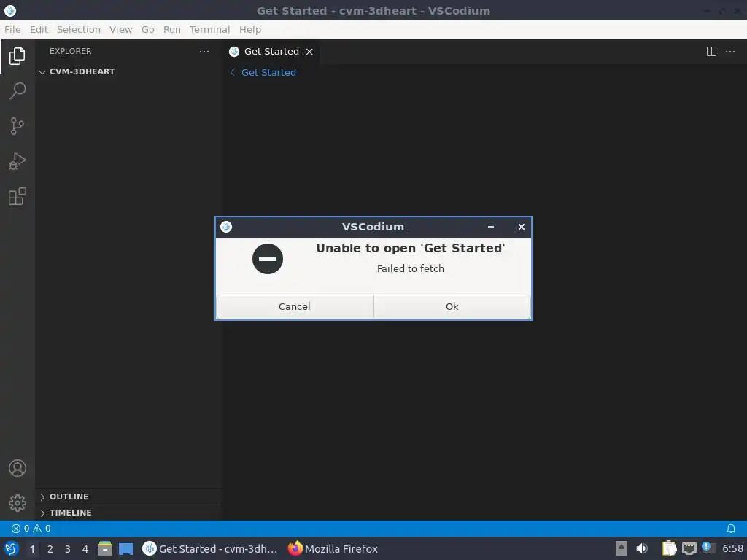Click Explorer views and more actions ellipsis

(204, 52)
